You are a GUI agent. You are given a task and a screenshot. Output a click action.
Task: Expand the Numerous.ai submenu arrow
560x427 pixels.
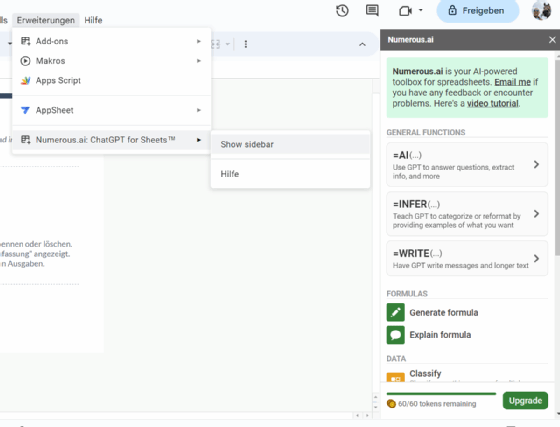(x=199, y=140)
